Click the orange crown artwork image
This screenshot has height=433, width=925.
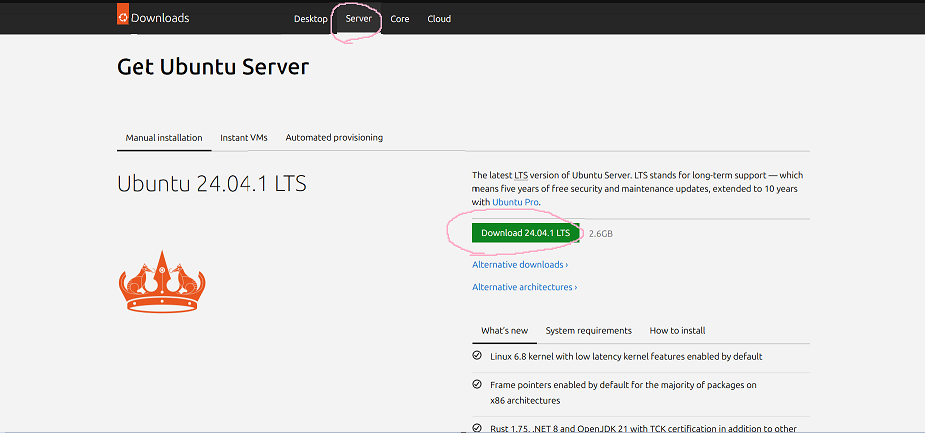(162, 280)
